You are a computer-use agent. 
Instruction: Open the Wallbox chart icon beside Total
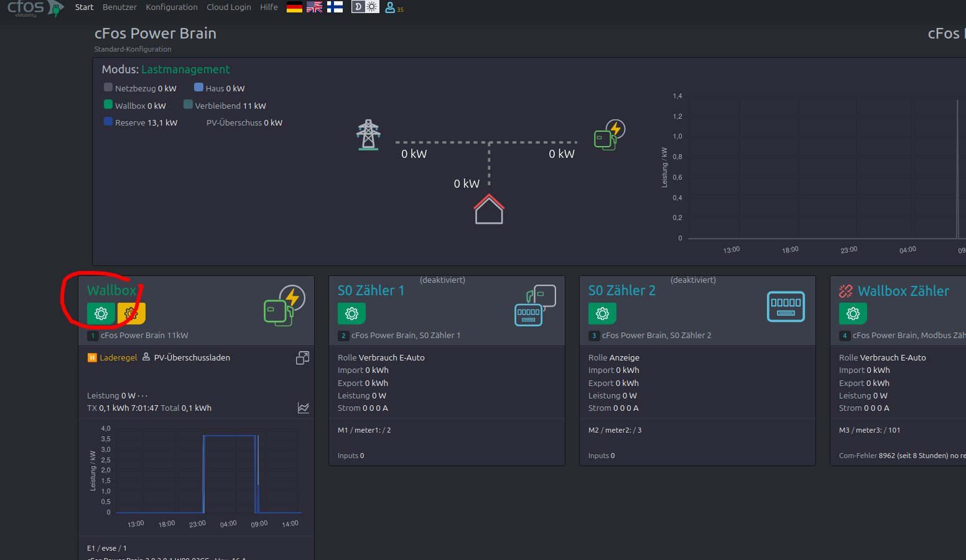point(304,408)
